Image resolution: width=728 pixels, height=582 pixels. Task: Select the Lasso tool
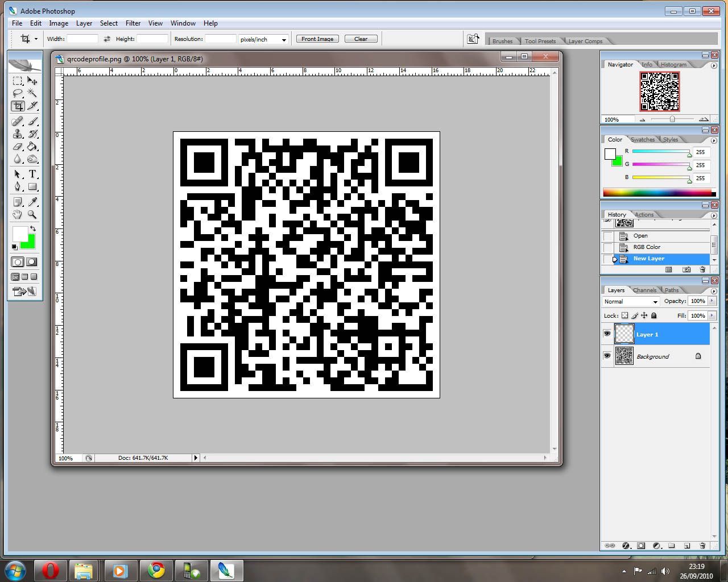pos(18,93)
